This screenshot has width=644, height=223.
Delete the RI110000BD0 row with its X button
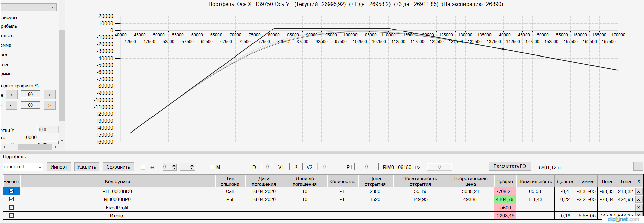pos(638,191)
